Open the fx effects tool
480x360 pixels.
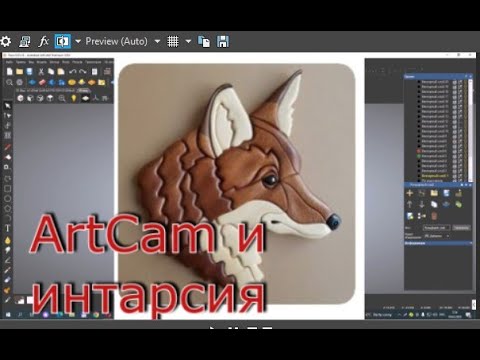[43, 41]
